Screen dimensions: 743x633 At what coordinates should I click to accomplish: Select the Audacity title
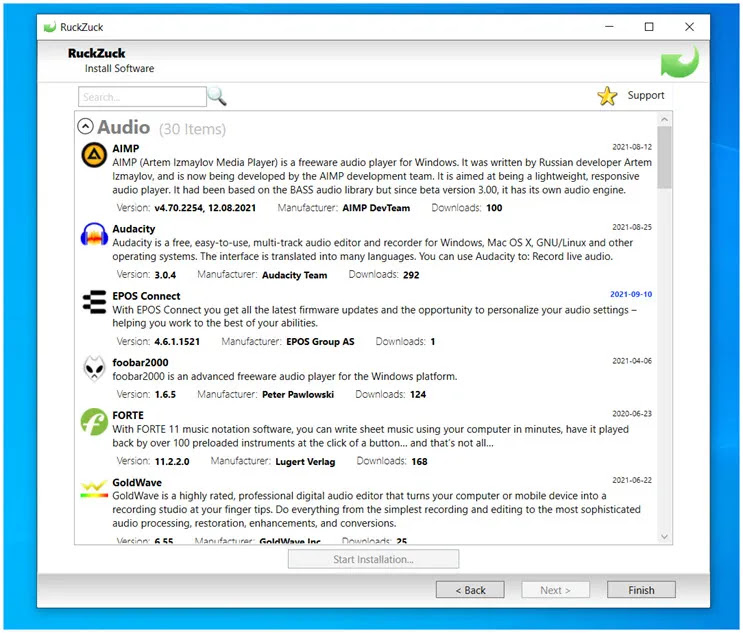(x=134, y=229)
